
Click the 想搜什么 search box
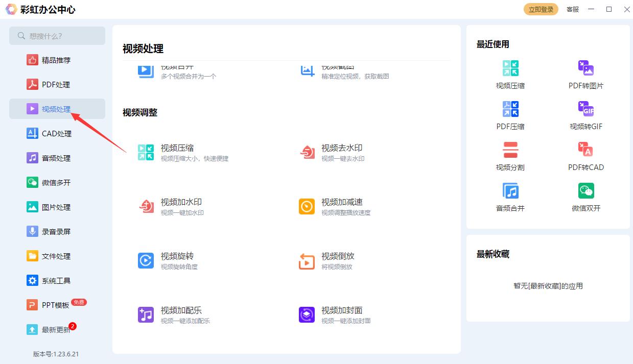click(x=57, y=36)
